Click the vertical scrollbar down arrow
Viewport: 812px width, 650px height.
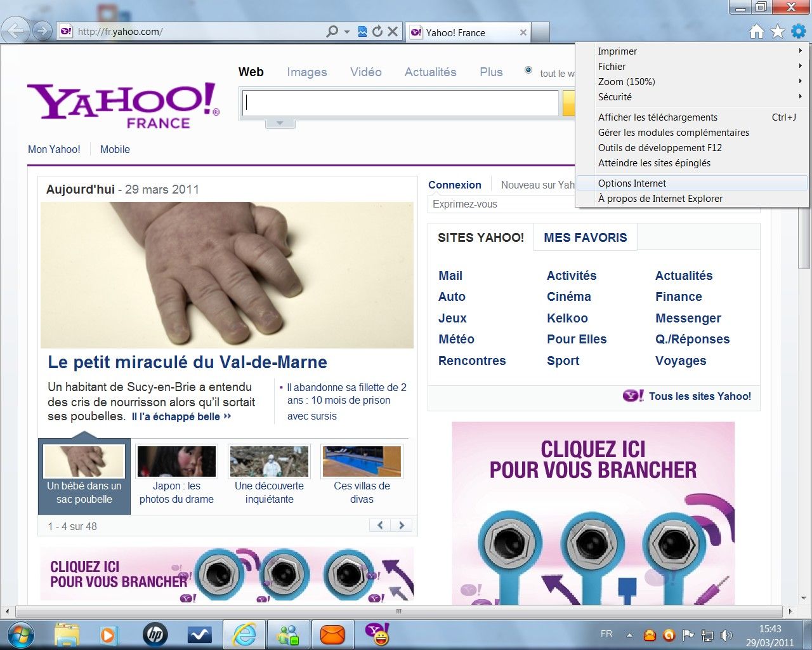(804, 598)
